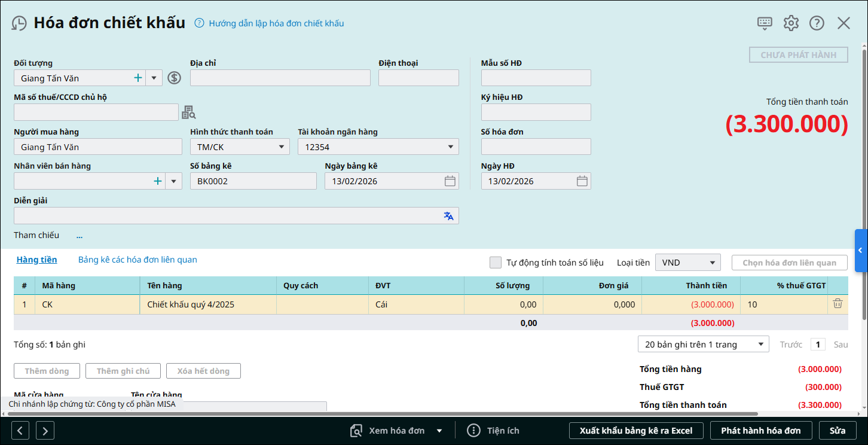Open the Ngày HĐ calendar picker
Viewport: 868px width, 445px height.
click(x=582, y=181)
